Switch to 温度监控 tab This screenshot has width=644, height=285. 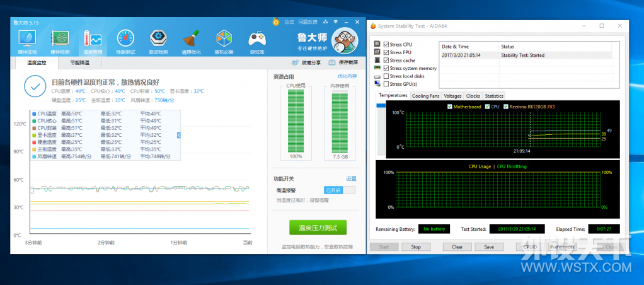[x=37, y=62]
